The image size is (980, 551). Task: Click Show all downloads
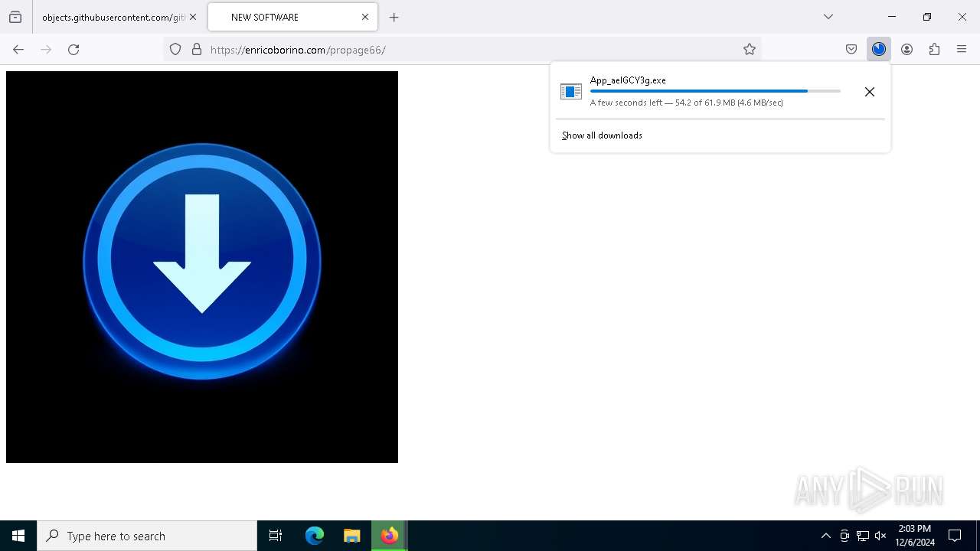click(x=602, y=135)
